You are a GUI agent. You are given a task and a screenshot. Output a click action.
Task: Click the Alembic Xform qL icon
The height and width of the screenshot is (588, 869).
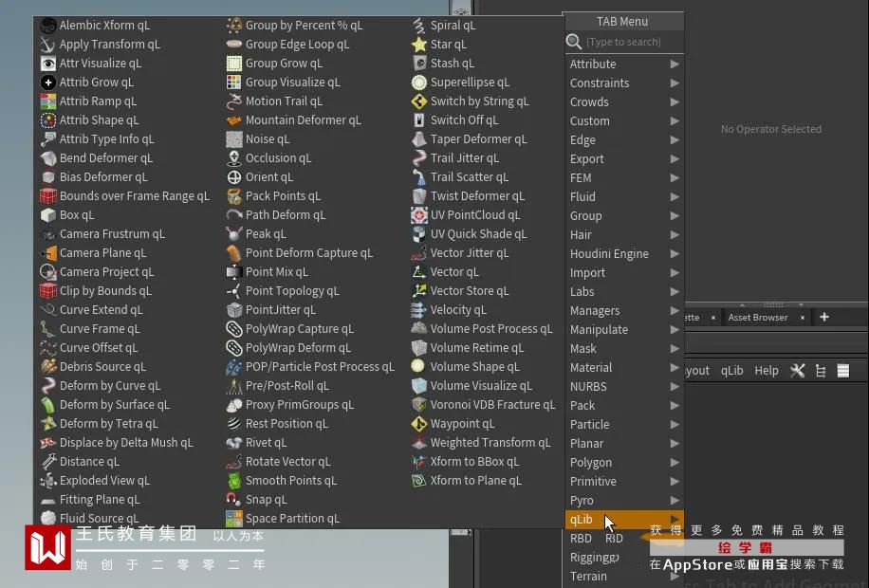48,26
